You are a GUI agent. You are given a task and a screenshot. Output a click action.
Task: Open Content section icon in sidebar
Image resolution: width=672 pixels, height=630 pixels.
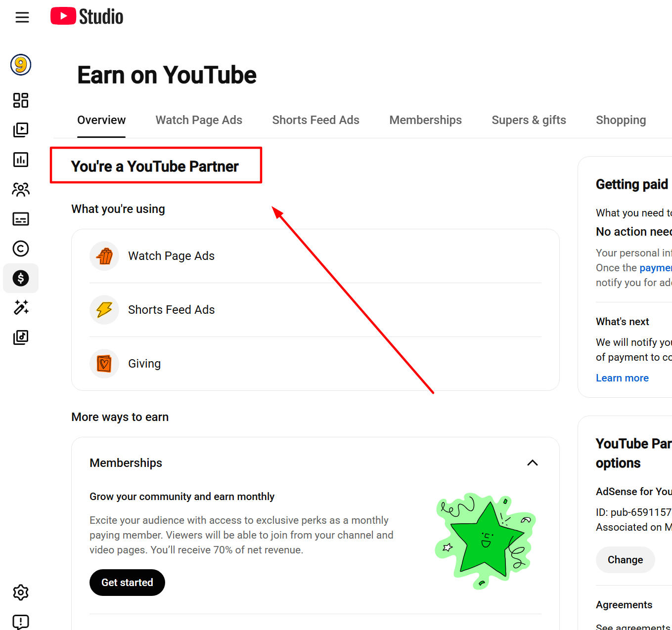[21, 130]
